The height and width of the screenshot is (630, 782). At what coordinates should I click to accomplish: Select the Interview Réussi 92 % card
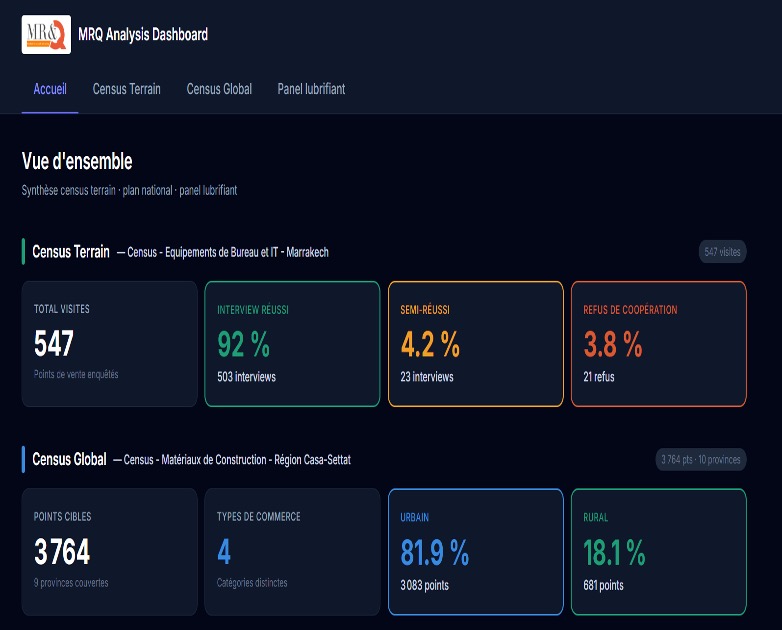(292, 344)
